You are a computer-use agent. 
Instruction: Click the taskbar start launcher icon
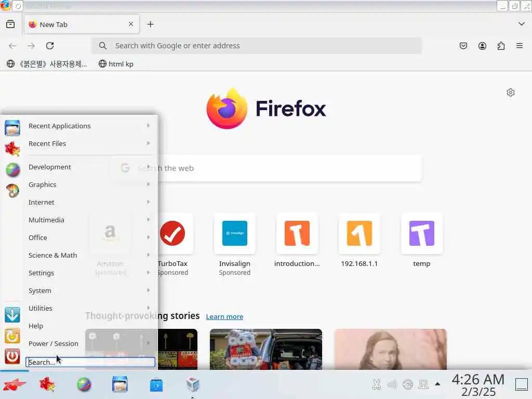[14, 385]
